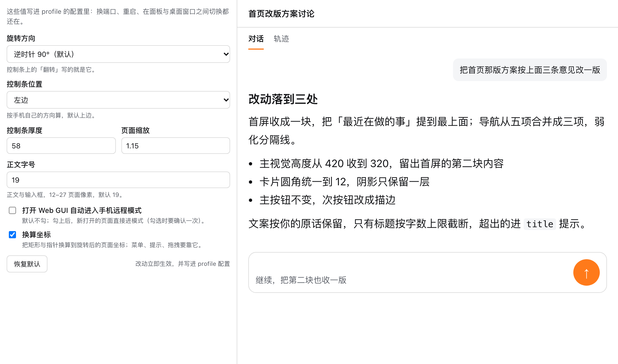Click hint text 把矩形与指针换算到旋转后的页面坐标
618x364 pixels.
click(x=113, y=245)
